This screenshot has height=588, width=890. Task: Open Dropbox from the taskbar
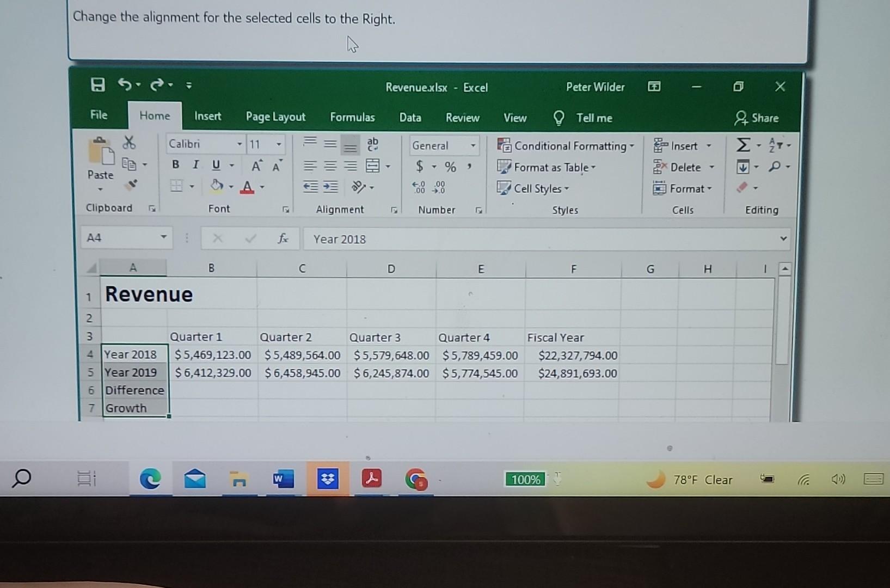pos(328,479)
